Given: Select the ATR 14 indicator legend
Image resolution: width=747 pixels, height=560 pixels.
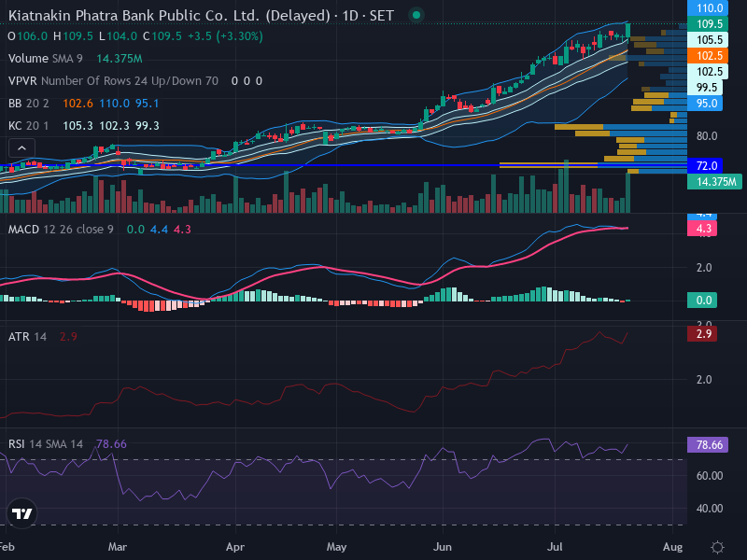Looking at the screenshot, I should [x=28, y=337].
